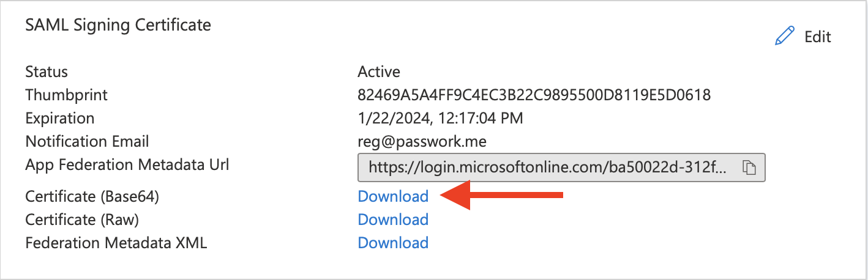Download the Certificate (Raw) file
The width and height of the screenshot is (868, 280).
(393, 219)
